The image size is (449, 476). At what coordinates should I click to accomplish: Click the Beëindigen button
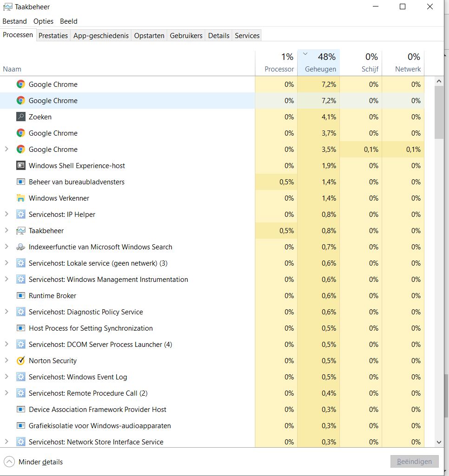pyautogui.click(x=414, y=462)
